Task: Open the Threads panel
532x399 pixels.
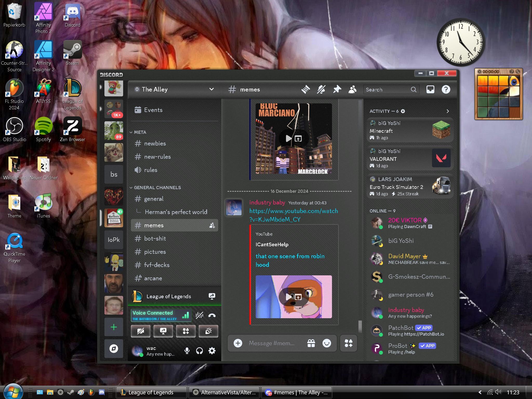Action: point(306,89)
